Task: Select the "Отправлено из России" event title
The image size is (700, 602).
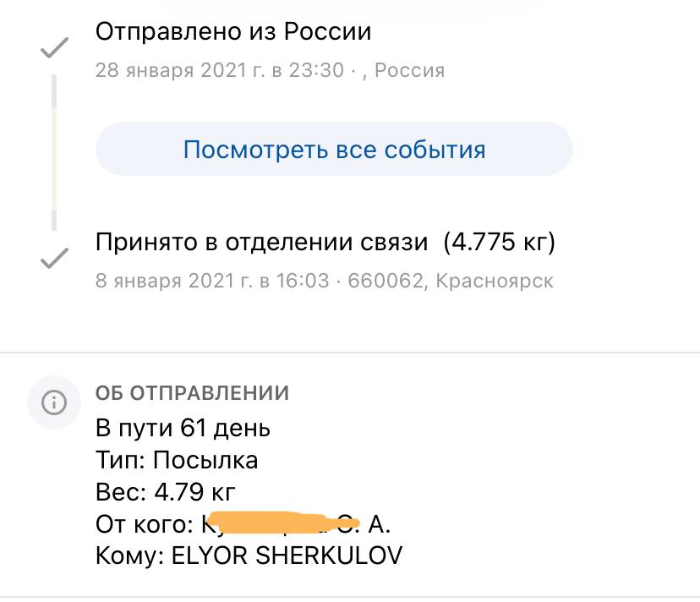Action: click(233, 32)
